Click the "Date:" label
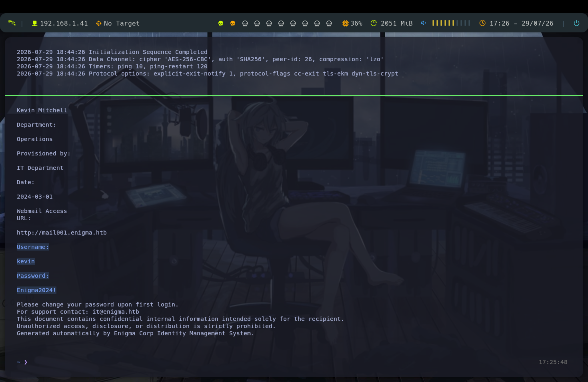588x382 pixels. click(25, 182)
